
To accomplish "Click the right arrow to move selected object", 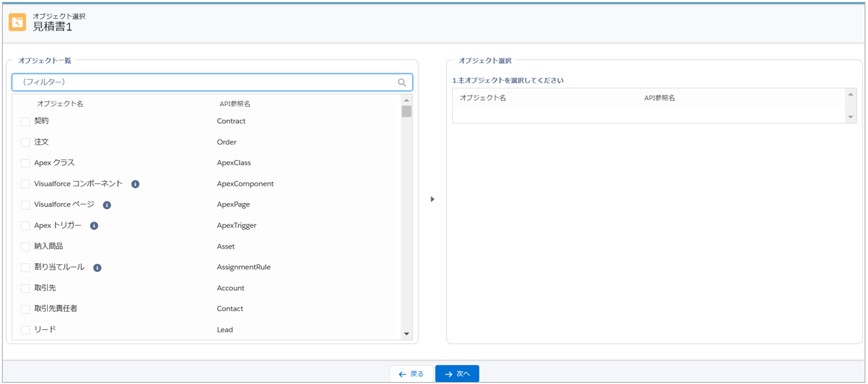I will click(x=433, y=199).
